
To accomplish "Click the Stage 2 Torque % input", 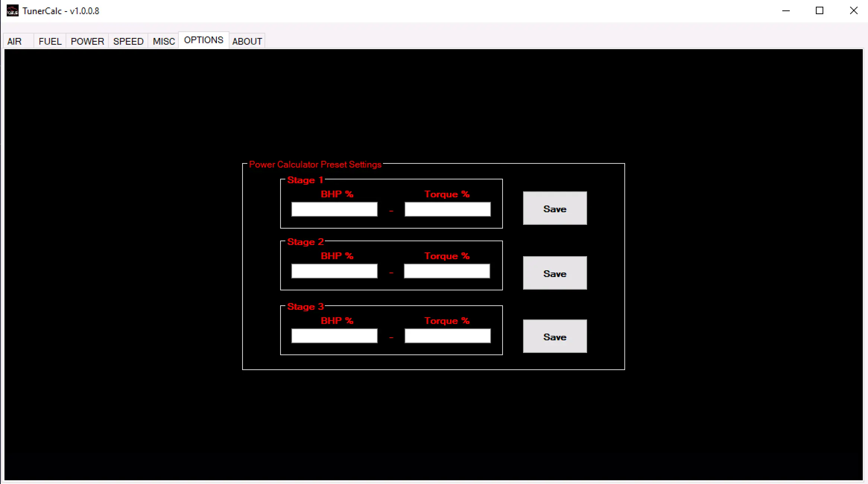I will (x=447, y=271).
